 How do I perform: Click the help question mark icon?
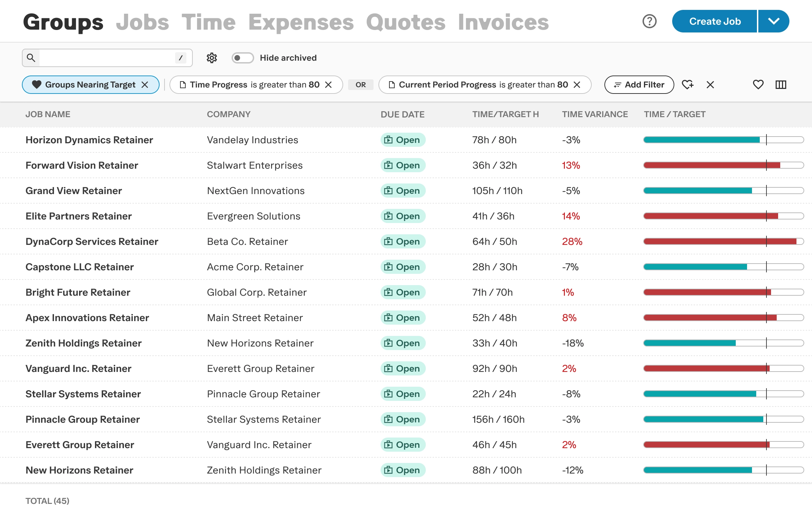click(649, 22)
